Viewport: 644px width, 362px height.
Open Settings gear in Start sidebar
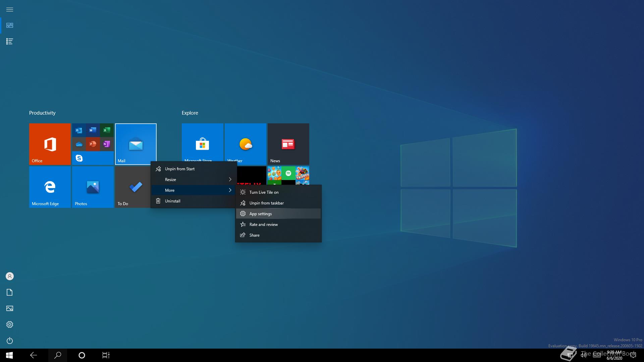coord(10,324)
